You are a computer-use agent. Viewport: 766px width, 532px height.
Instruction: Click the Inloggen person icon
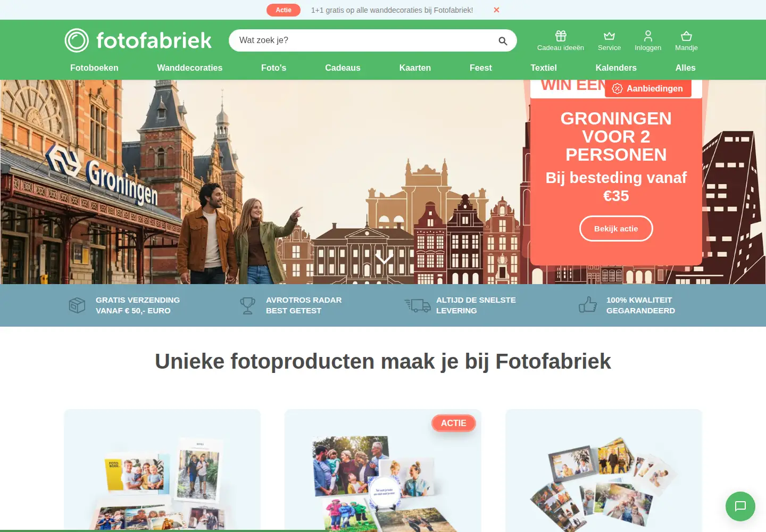tap(648, 36)
